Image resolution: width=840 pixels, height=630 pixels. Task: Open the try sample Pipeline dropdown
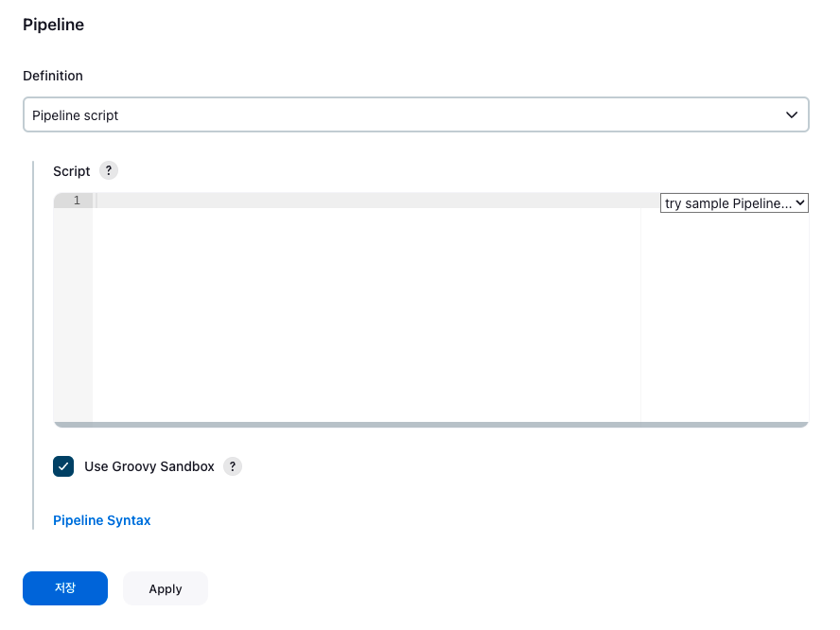coord(734,203)
